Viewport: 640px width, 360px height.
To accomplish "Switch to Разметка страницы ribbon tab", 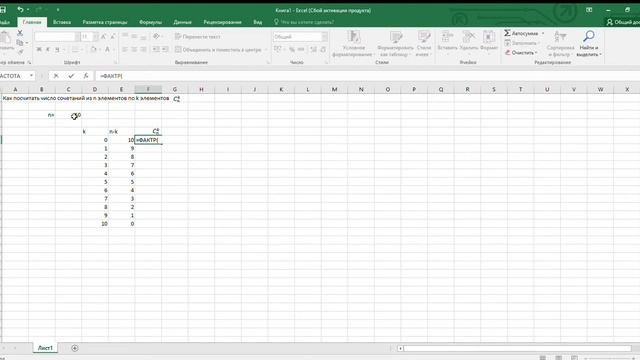I will [105, 22].
